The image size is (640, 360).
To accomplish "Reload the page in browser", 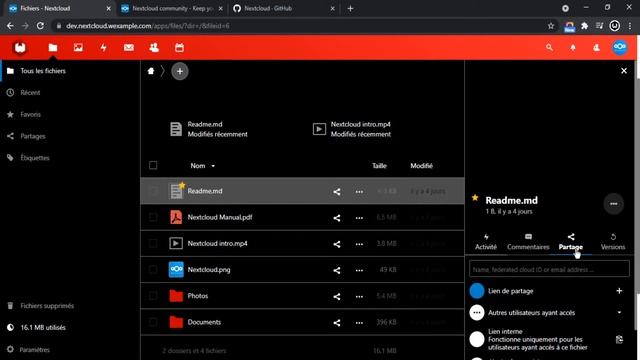I will tap(40, 26).
